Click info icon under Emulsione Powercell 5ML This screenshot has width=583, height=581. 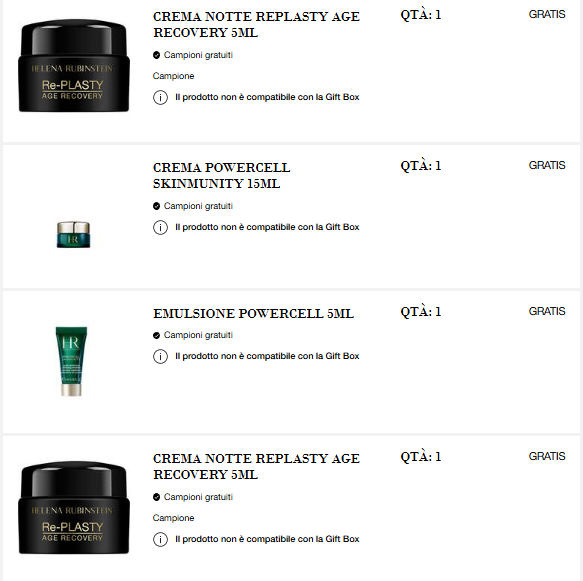click(160, 356)
